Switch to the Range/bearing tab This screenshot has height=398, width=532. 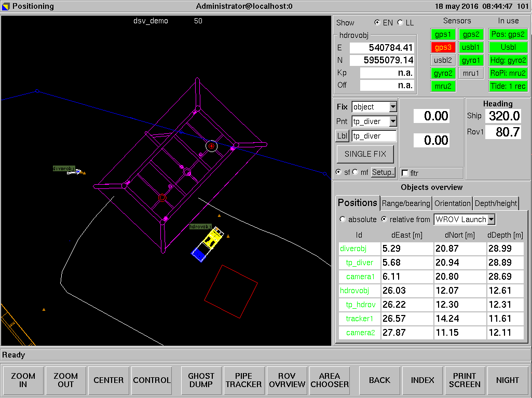pos(406,203)
